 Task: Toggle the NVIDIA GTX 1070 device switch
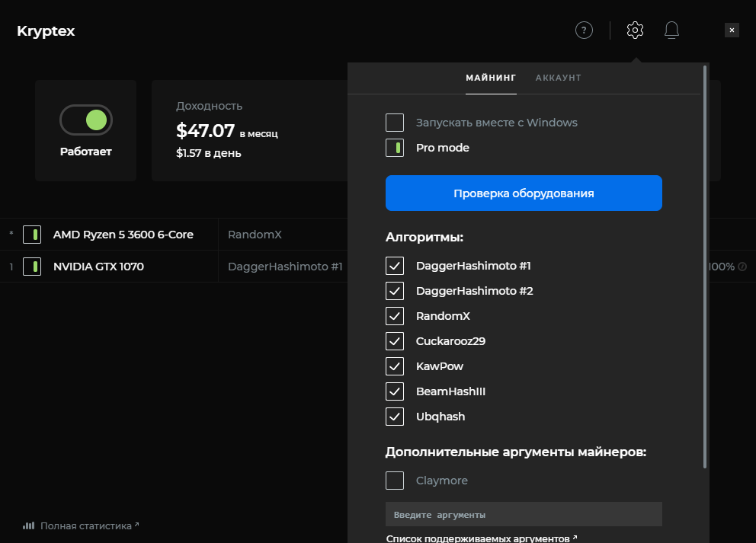click(32, 267)
